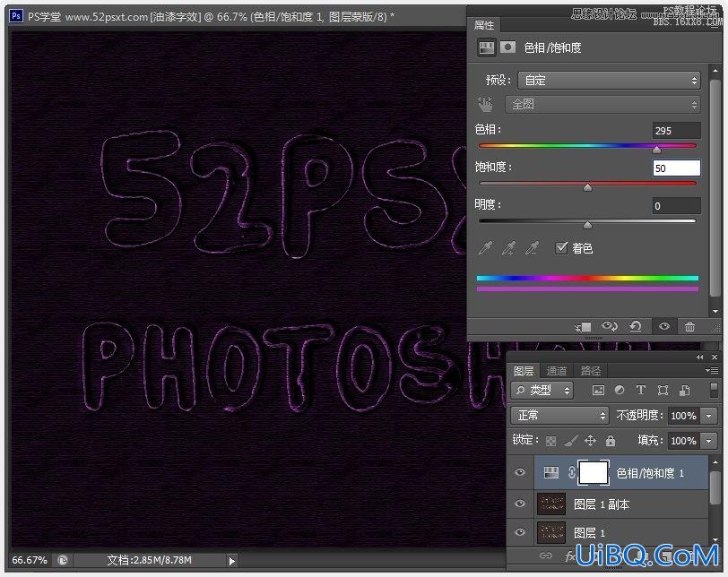The height and width of the screenshot is (577, 728).
Task: Filter layers by type (T) icon
Action: click(x=641, y=390)
